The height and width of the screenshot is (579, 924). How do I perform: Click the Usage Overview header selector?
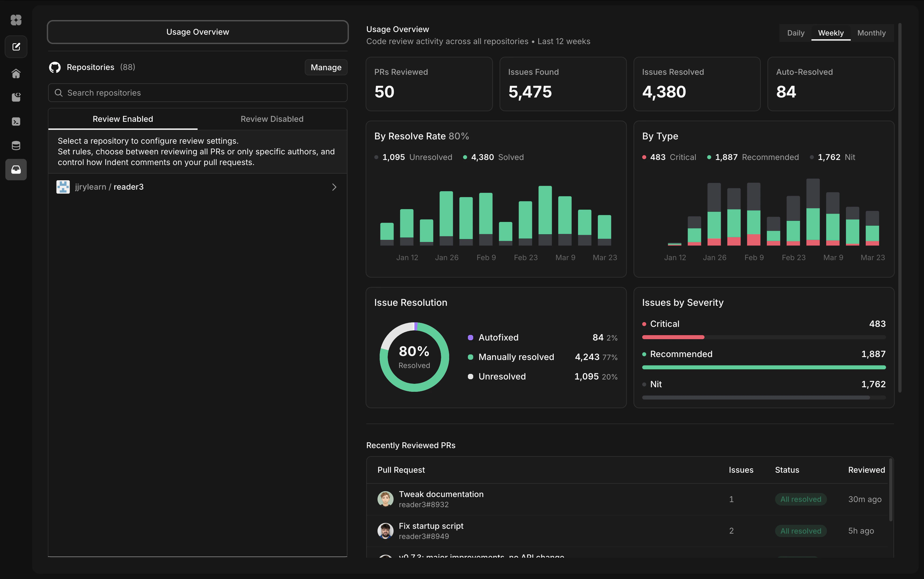(x=197, y=32)
